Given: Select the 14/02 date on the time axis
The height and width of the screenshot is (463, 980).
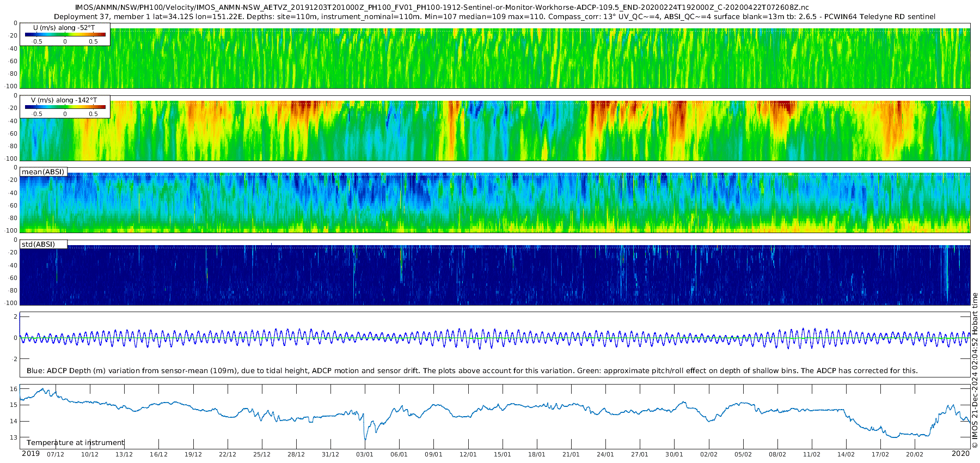Looking at the screenshot, I should [846, 454].
